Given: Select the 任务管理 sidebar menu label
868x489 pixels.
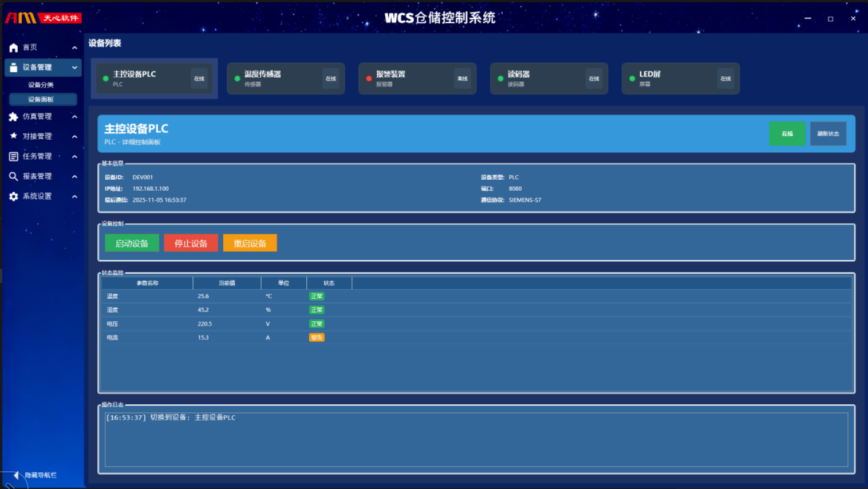Looking at the screenshot, I should click(37, 156).
